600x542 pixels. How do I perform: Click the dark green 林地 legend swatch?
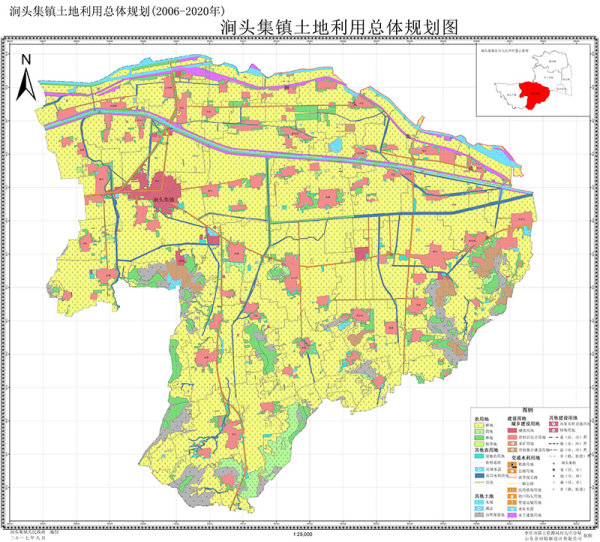tap(479, 438)
